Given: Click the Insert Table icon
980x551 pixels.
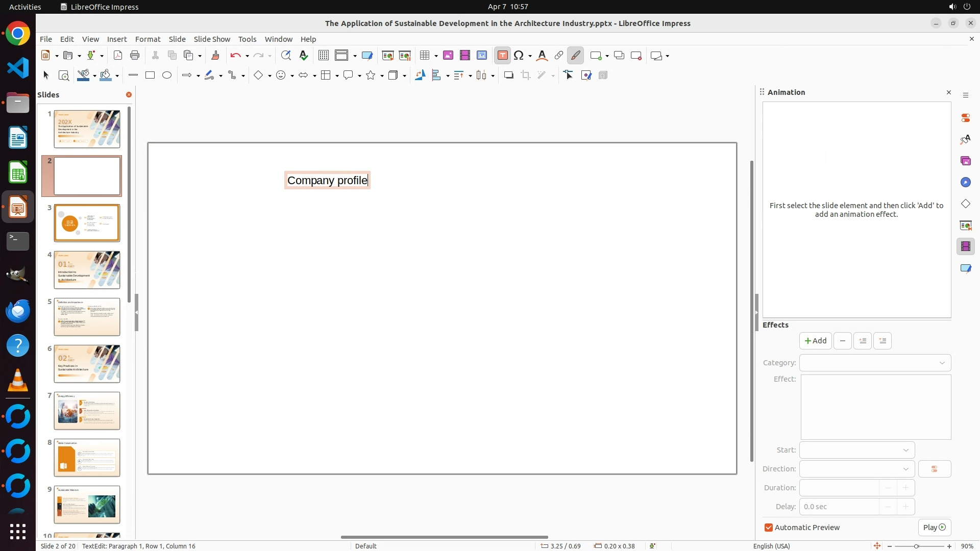Looking at the screenshot, I should 425,56.
